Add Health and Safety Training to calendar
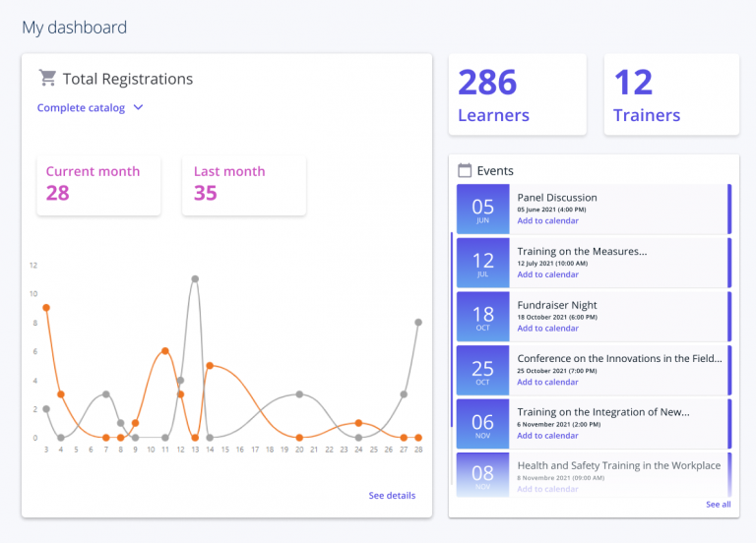This screenshot has height=543, width=756. pyautogui.click(x=547, y=489)
